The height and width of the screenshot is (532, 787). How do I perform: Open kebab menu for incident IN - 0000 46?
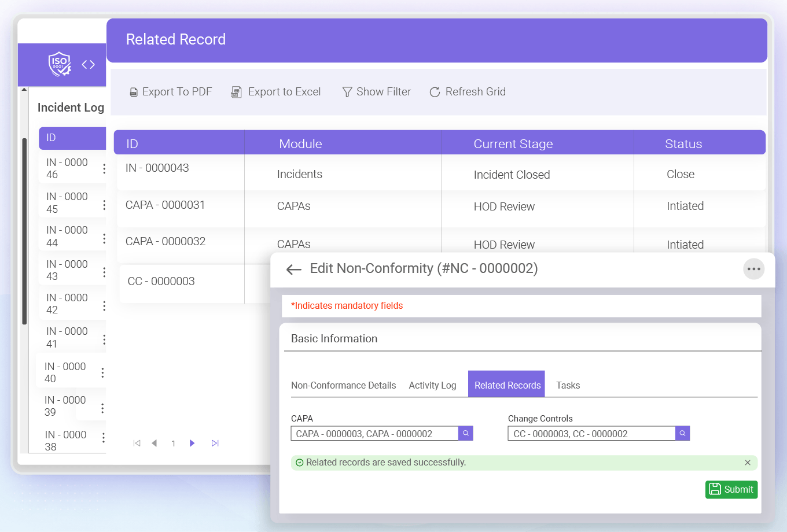coord(104,168)
